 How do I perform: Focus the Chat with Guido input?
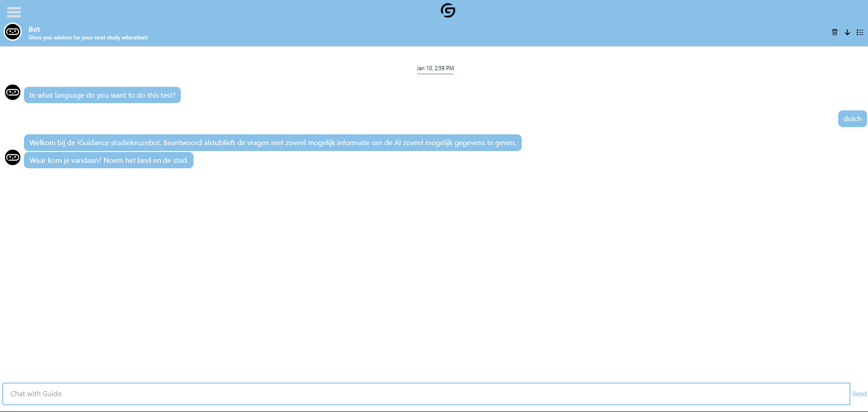426,394
